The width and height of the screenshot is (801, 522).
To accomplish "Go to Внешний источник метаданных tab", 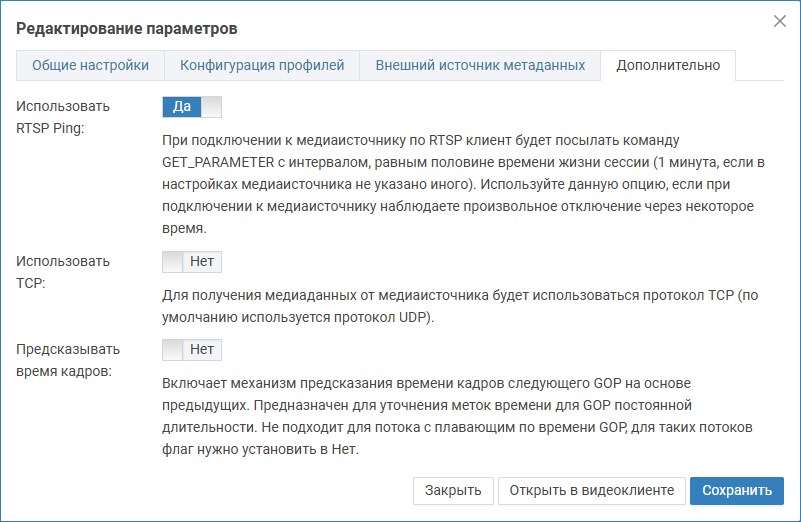I will coord(480,65).
